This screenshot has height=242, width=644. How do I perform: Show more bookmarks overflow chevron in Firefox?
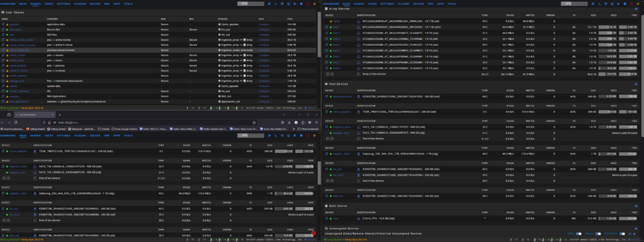click(293, 129)
